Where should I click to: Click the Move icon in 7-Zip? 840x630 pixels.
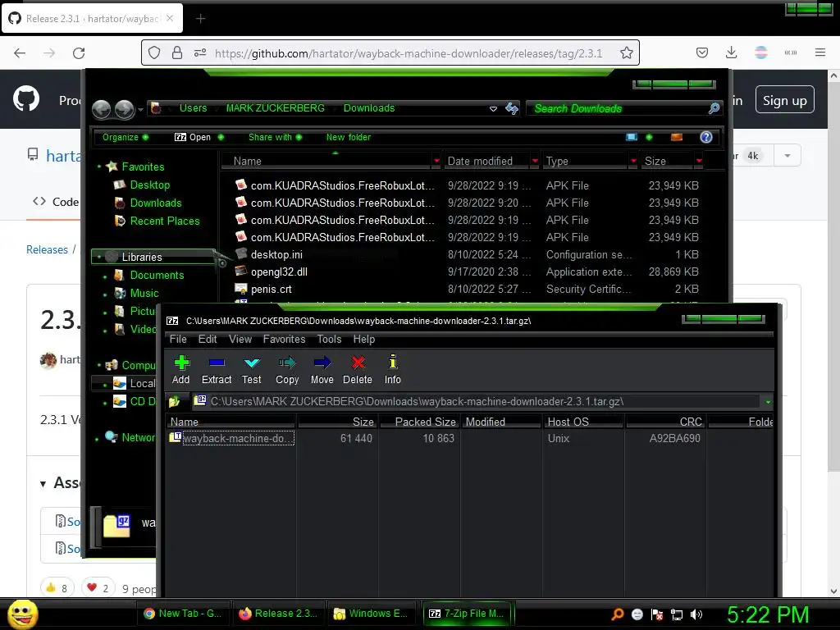(x=322, y=363)
